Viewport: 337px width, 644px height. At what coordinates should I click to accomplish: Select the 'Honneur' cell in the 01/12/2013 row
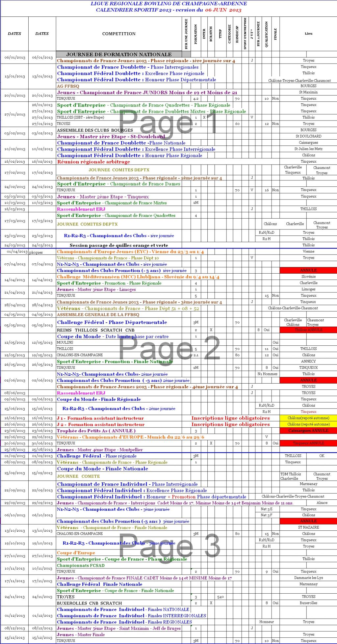point(267,622)
